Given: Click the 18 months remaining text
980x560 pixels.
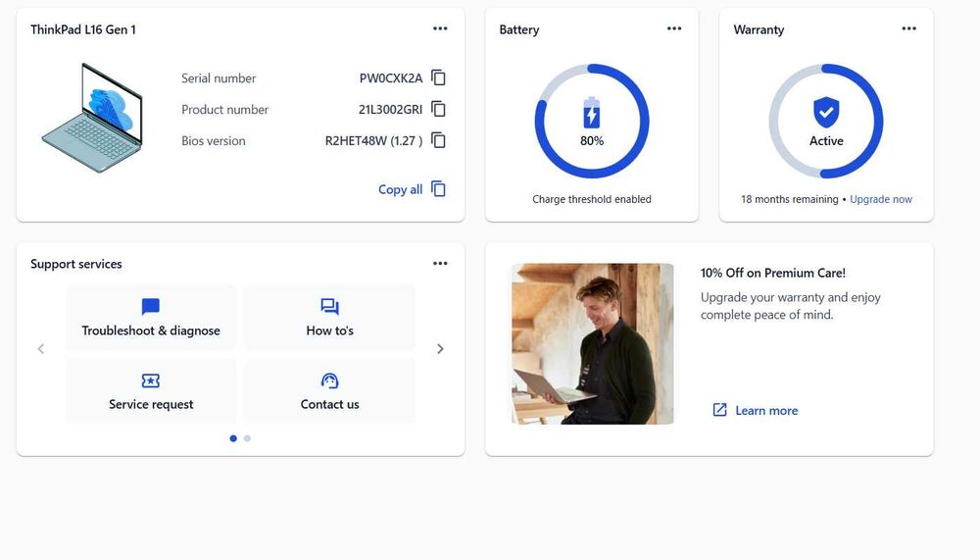Looking at the screenshot, I should (x=789, y=199).
